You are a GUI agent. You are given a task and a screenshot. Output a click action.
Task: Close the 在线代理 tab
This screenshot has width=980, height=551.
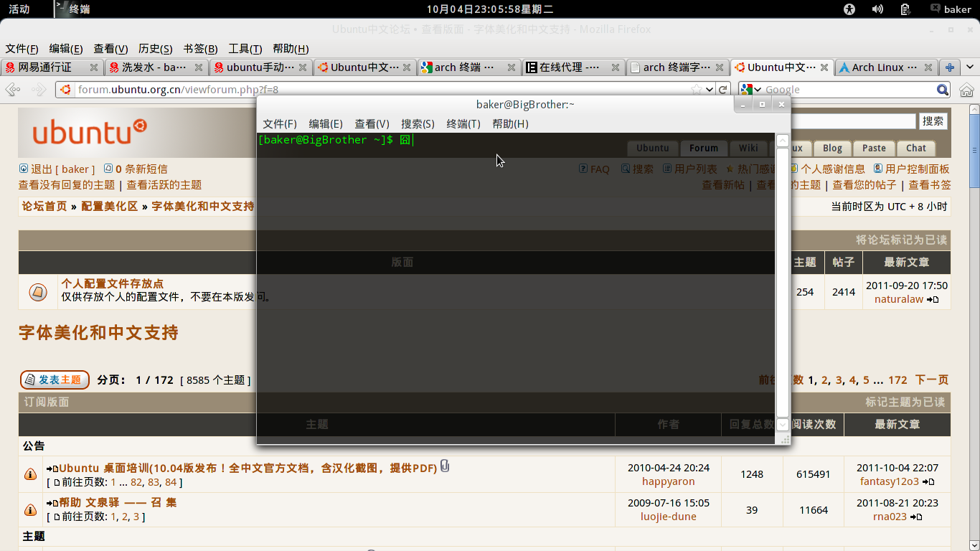(616, 67)
